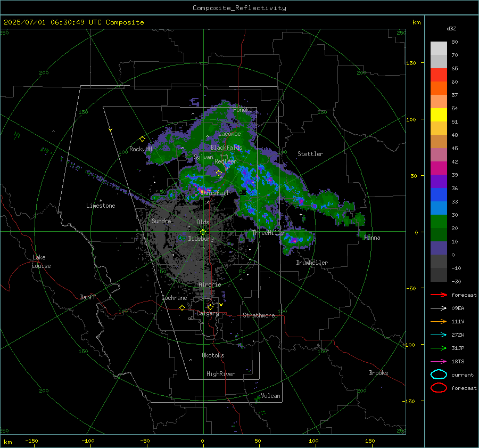Click the Drumheller town label

[x=312, y=263]
